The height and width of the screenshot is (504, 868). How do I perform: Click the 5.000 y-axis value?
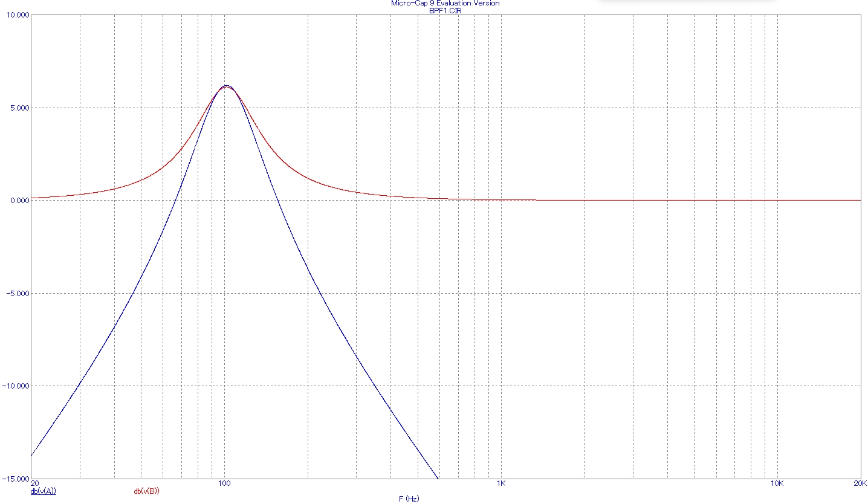[x=20, y=108]
